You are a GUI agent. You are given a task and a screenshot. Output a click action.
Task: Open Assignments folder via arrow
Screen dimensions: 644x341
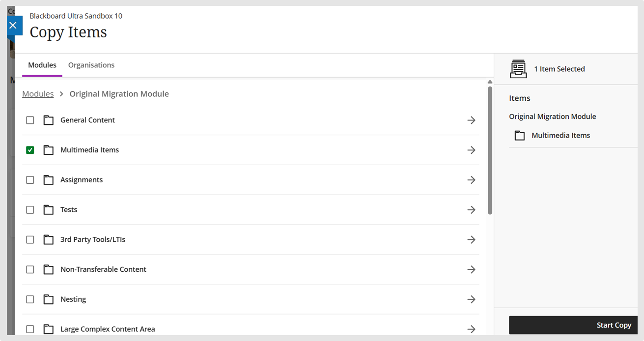(471, 180)
